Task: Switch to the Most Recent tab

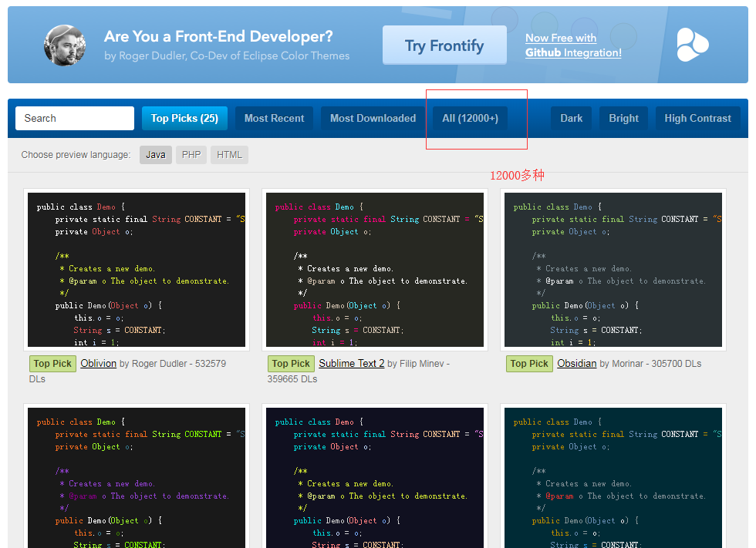Action: point(275,119)
